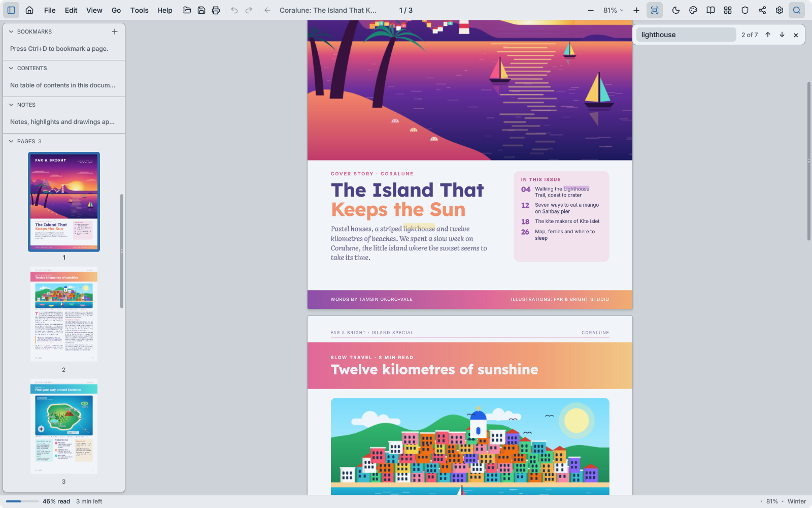Image resolution: width=812 pixels, height=508 pixels.
Task: Open the Tools menu
Action: coord(140,10)
